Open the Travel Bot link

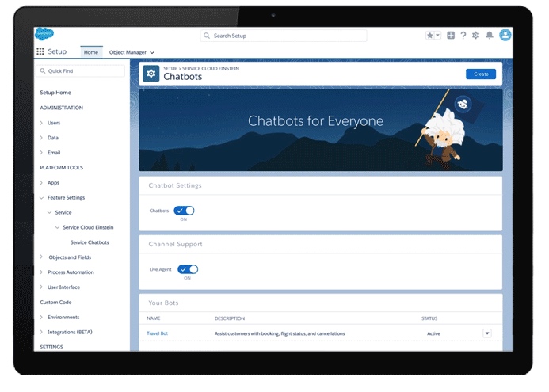(157, 333)
